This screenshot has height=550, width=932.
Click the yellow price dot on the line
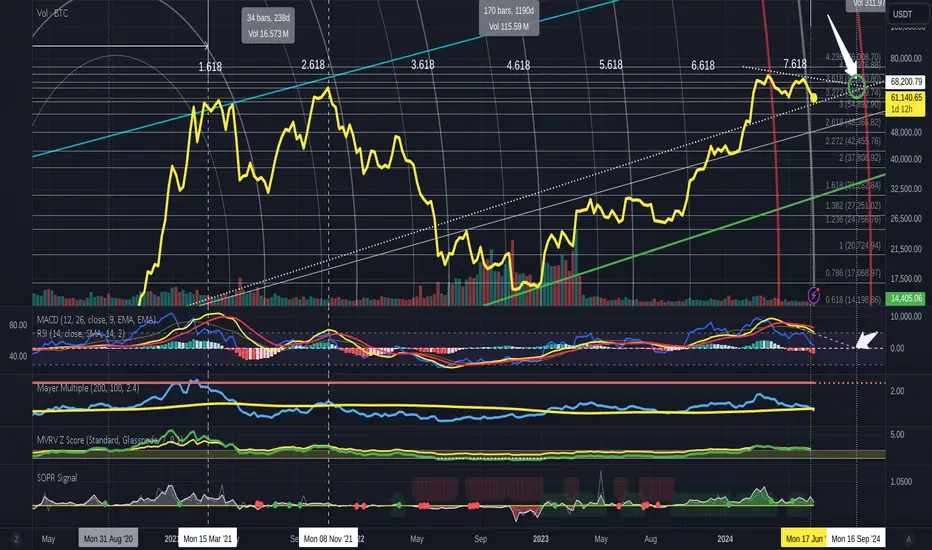813,98
